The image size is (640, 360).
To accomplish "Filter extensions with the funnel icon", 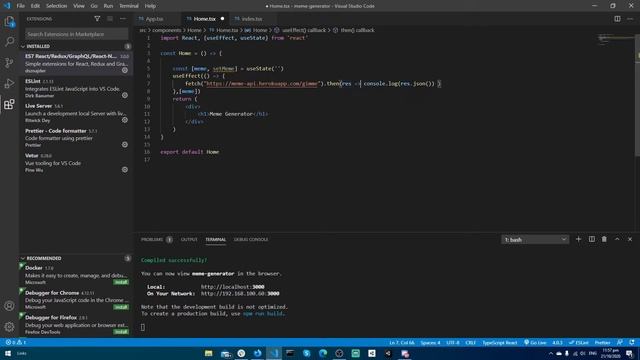I will (x=97, y=19).
